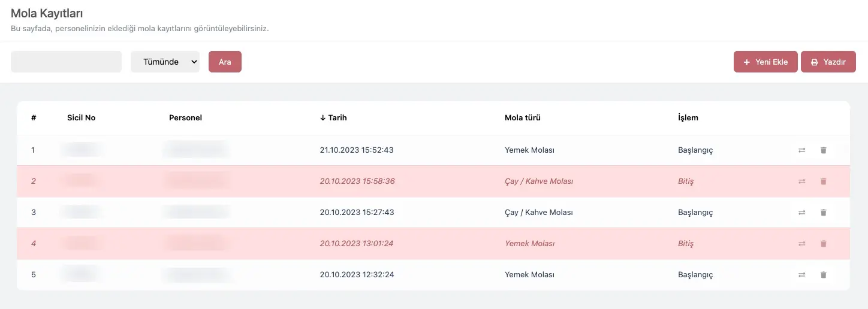Click swap arrows icon in row 4
Screen dimensions: 868x309
click(x=801, y=244)
